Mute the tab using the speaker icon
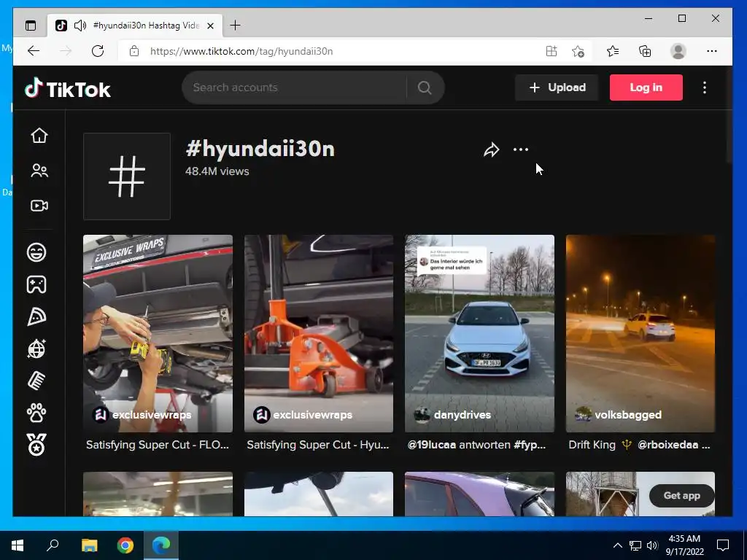This screenshot has width=747, height=560. coord(80,26)
